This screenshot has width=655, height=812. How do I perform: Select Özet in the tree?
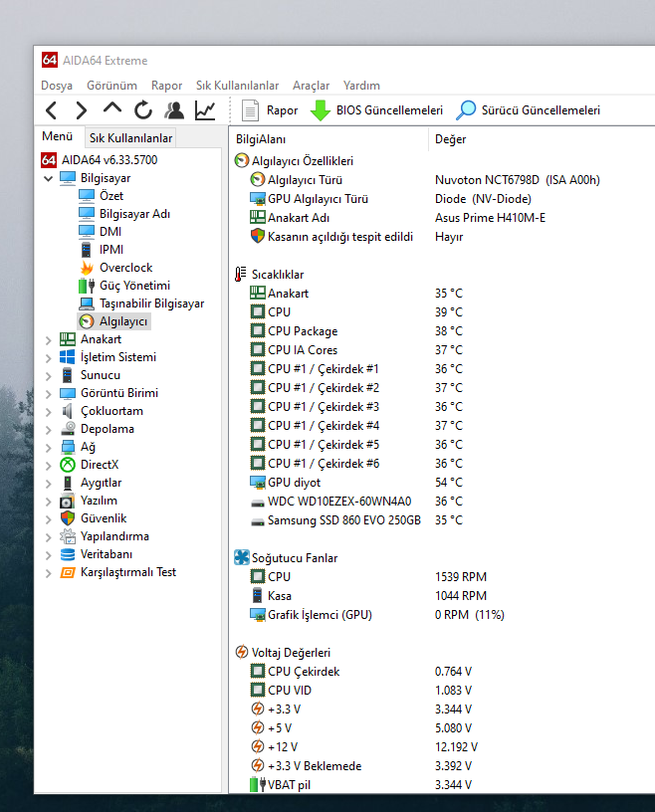coord(110,196)
